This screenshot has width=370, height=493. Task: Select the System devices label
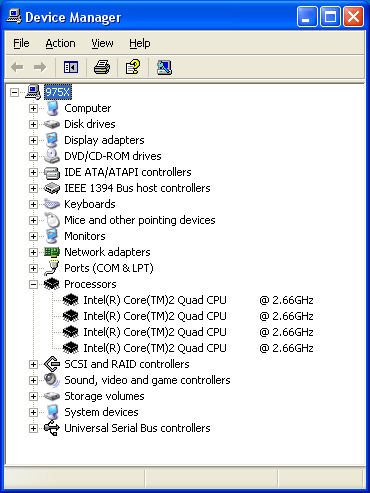click(x=101, y=412)
